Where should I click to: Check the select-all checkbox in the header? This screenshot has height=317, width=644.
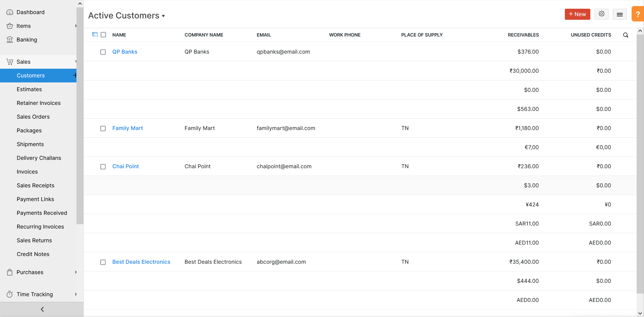coord(103,35)
